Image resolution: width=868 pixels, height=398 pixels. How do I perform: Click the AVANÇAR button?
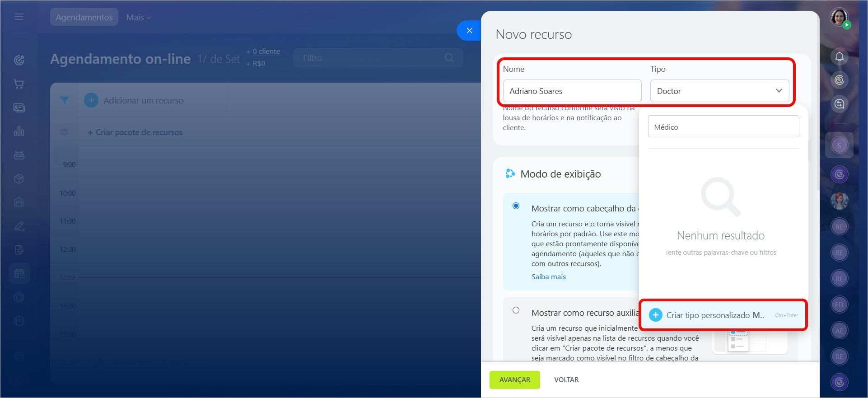point(514,380)
